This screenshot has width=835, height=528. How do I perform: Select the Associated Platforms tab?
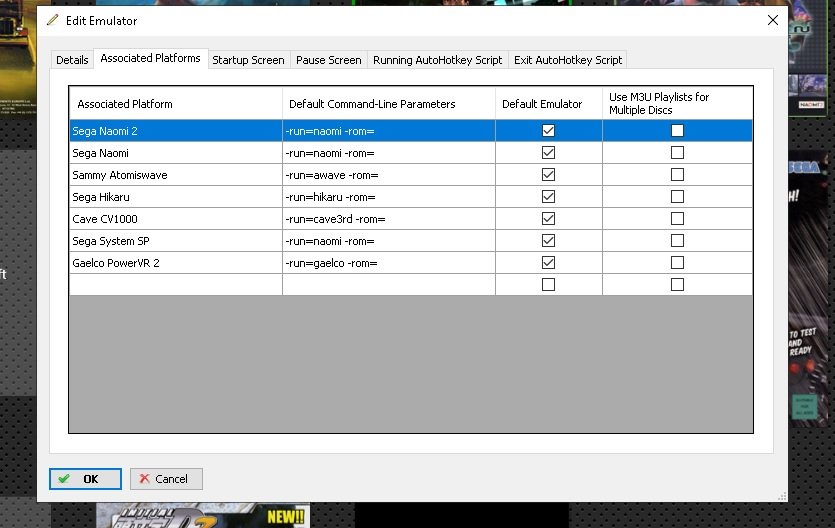click(x=150, y=58)
